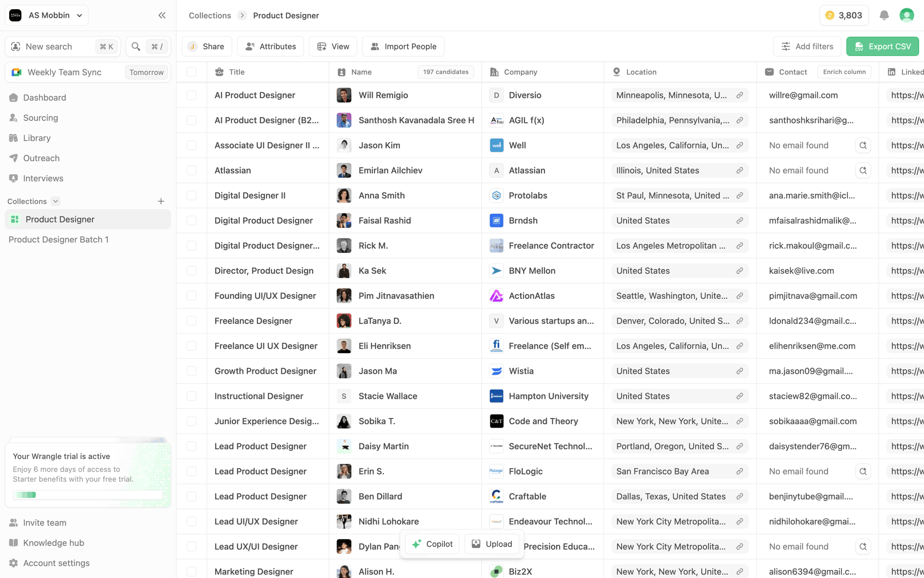Click the Hampton University logo

coord(496,396)
